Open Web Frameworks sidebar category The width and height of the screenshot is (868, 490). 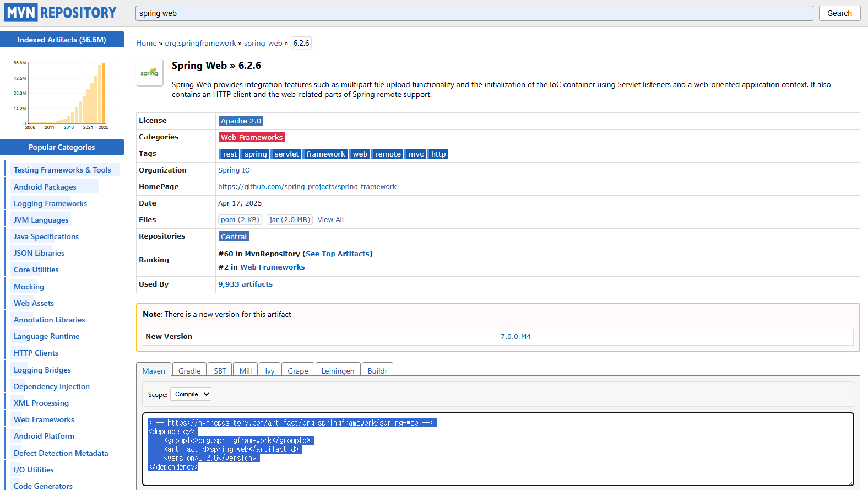tap(44, 419)
